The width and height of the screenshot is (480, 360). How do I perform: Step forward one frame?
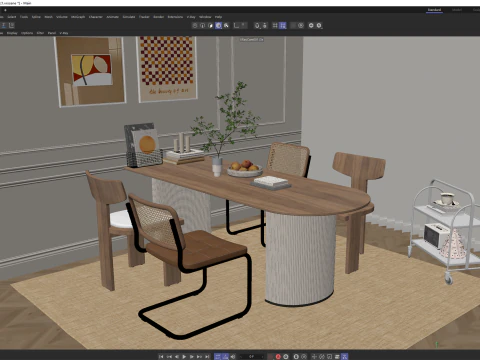(192, 357)
